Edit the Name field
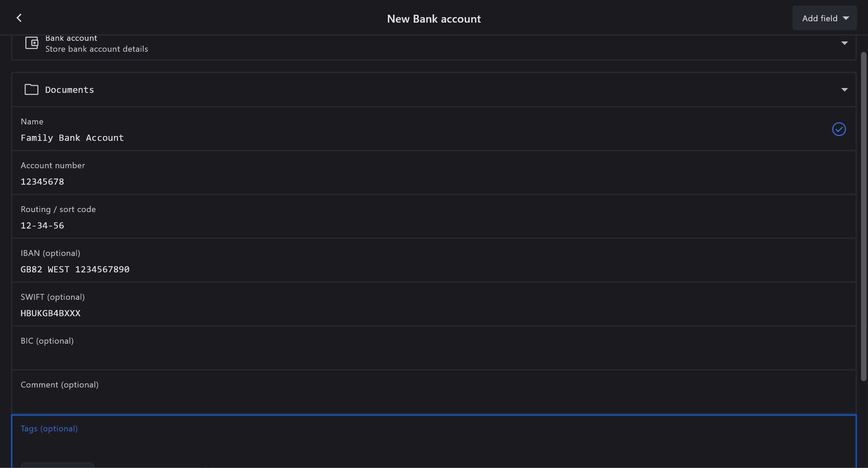Screen dimensions: 868x468 click(x=412, y=138)
